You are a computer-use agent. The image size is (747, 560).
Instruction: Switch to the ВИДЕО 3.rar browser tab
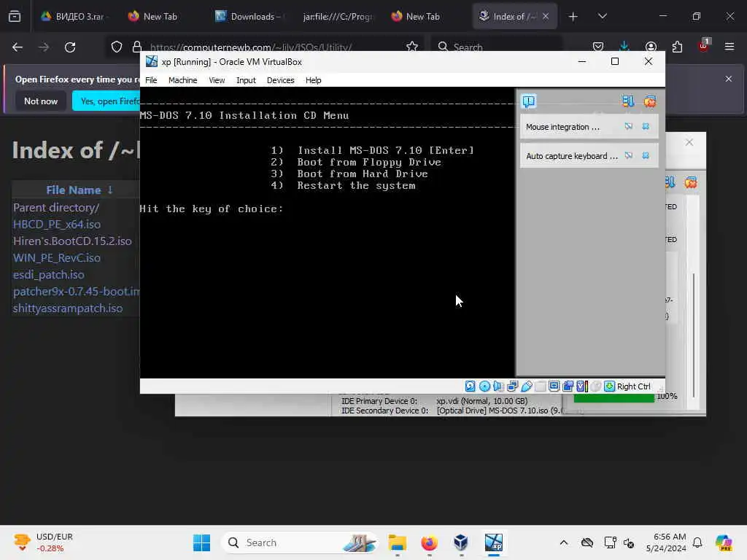pyautogui.click(x=74, y=16)
